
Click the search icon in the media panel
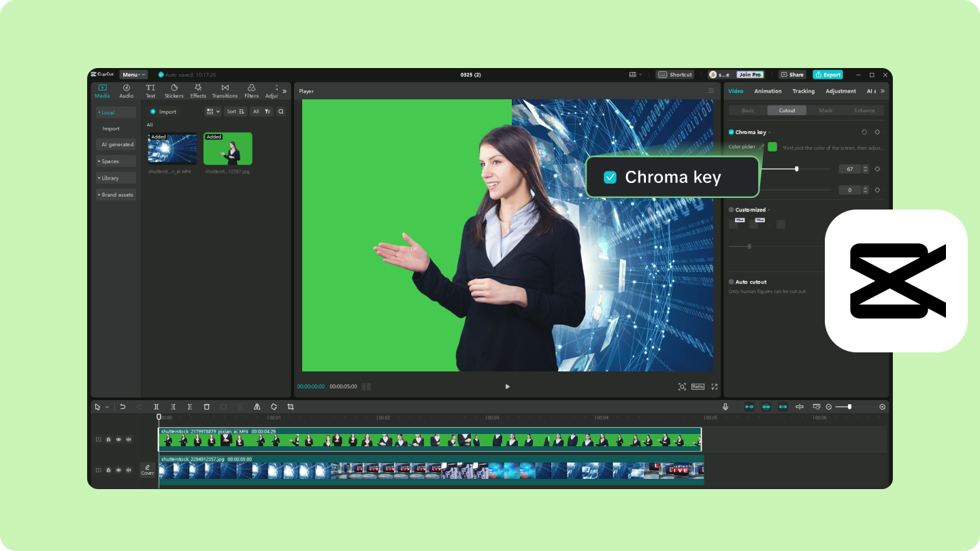pyautogui.click(x=281, y=112)
